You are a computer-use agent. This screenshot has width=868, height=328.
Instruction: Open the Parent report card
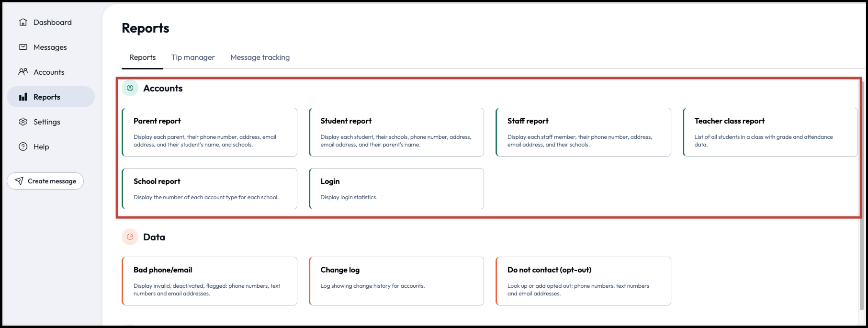pos(209,132)
